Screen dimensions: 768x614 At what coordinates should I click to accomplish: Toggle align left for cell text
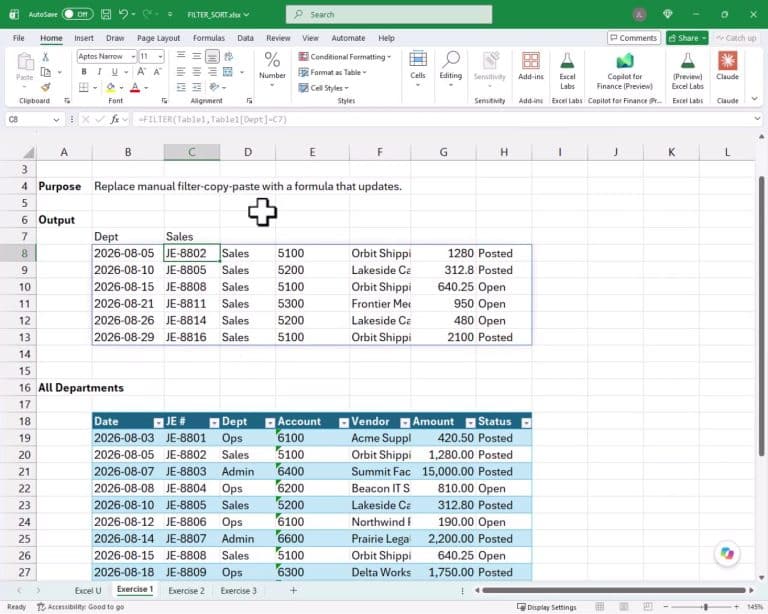[x=181, y=72]
